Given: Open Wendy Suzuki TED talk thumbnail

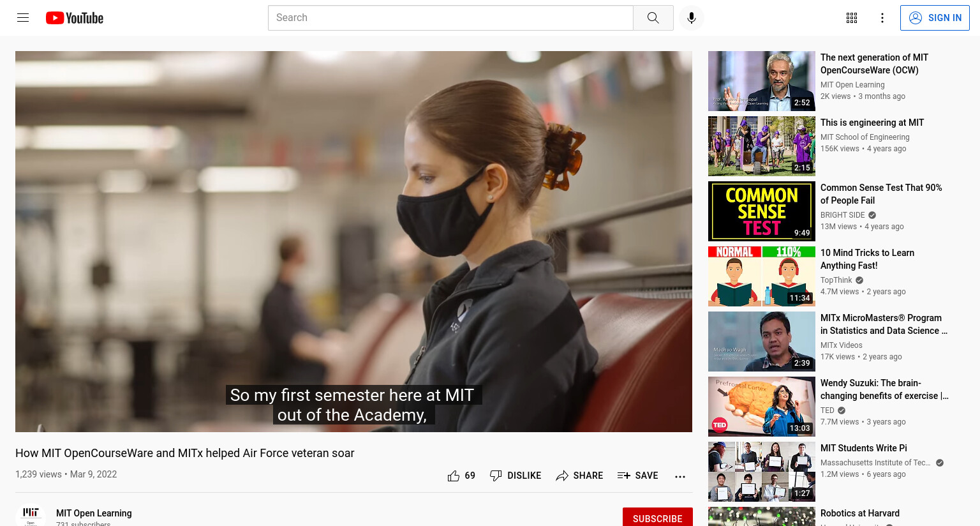Looking at the screenshot, I should 762,407.
